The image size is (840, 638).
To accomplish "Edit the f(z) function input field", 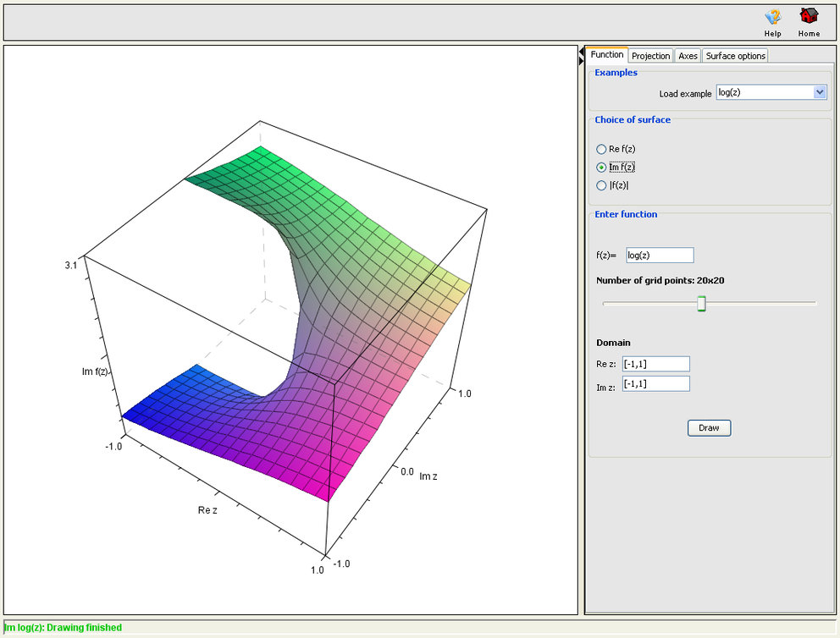I will [x=660, y=255].
